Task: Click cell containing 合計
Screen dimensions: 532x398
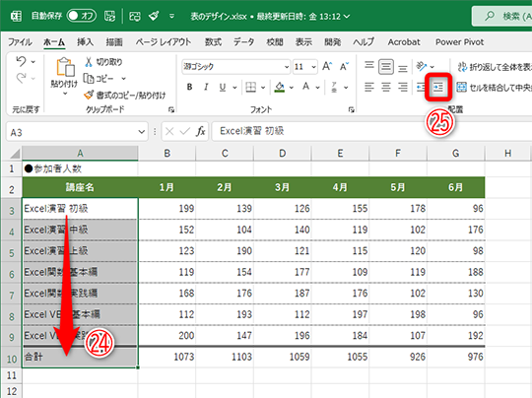Action: point(80,357)
